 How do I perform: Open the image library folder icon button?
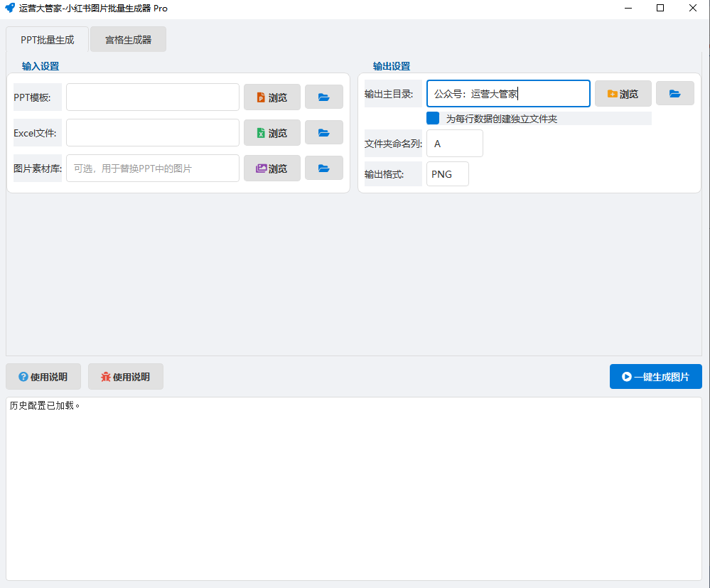(324, 168)
